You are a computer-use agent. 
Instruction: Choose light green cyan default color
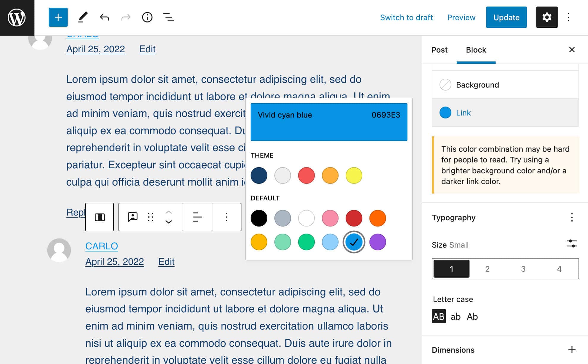tap(282, 242)
